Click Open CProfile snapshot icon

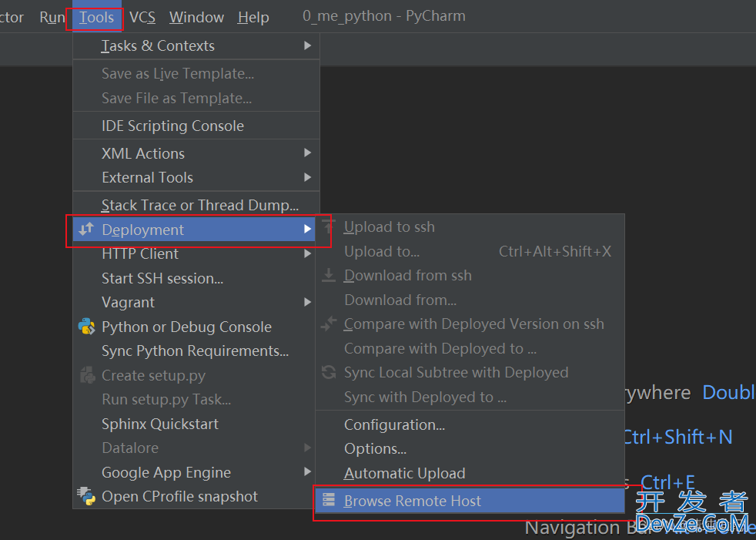coord(87,496)
